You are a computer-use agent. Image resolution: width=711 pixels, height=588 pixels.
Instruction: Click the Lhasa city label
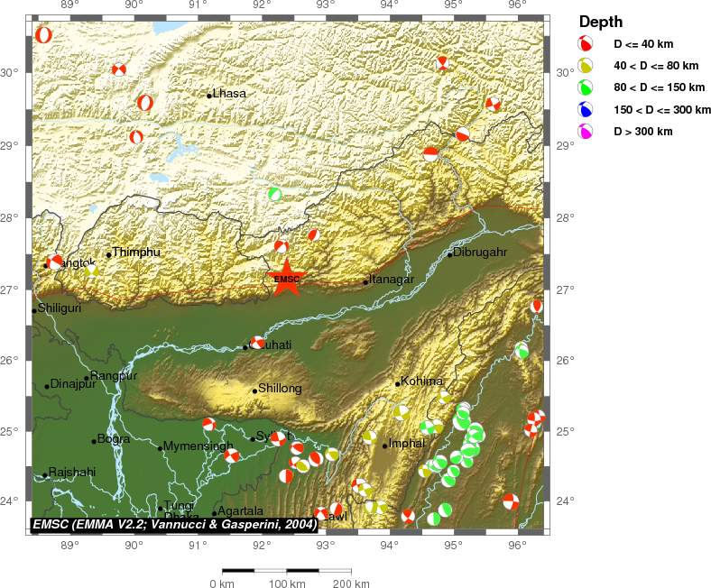[x=228, y=93]
